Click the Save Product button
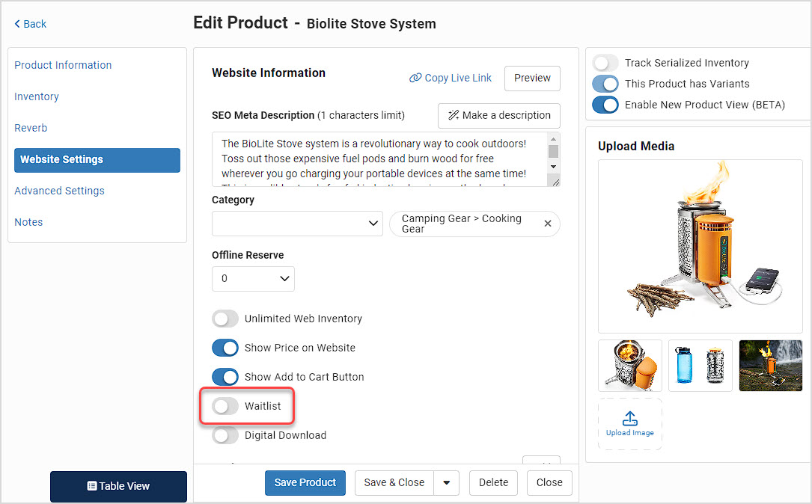812x504 pixels. 305,483
